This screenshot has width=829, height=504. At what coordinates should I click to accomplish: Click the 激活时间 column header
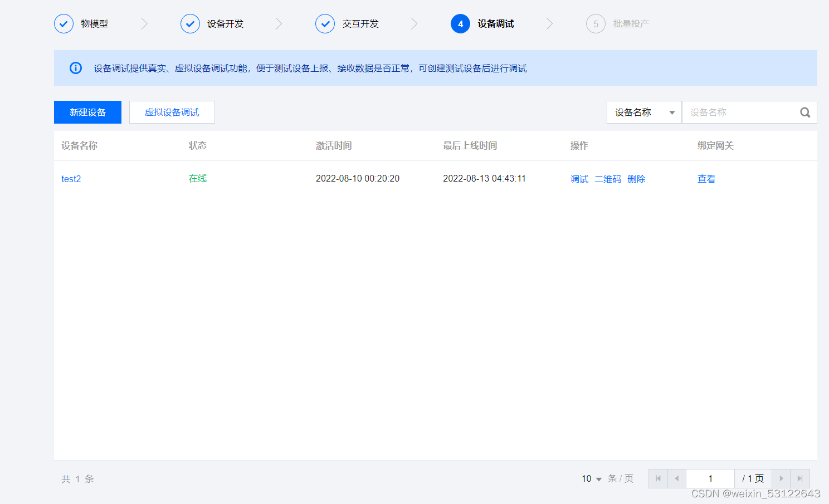pyautogui.click(x=334, y=145)
